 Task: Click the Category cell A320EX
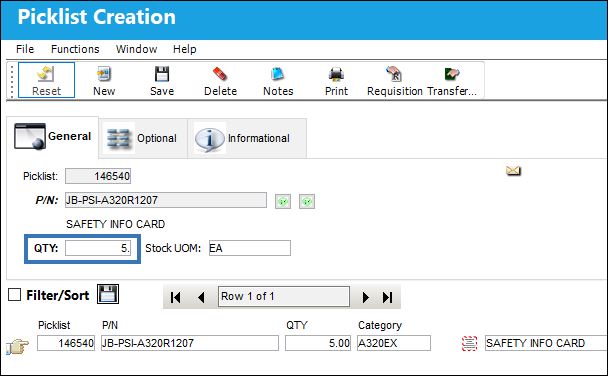(x=394, y=343)
